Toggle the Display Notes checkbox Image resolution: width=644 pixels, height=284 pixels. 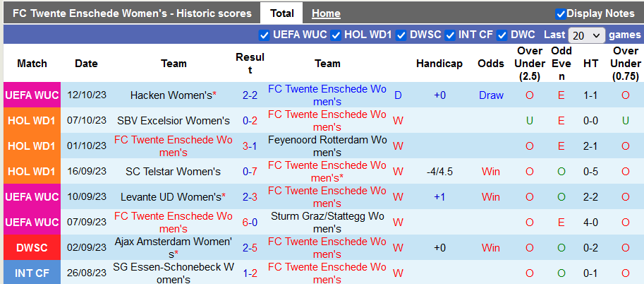coord(561,13)
